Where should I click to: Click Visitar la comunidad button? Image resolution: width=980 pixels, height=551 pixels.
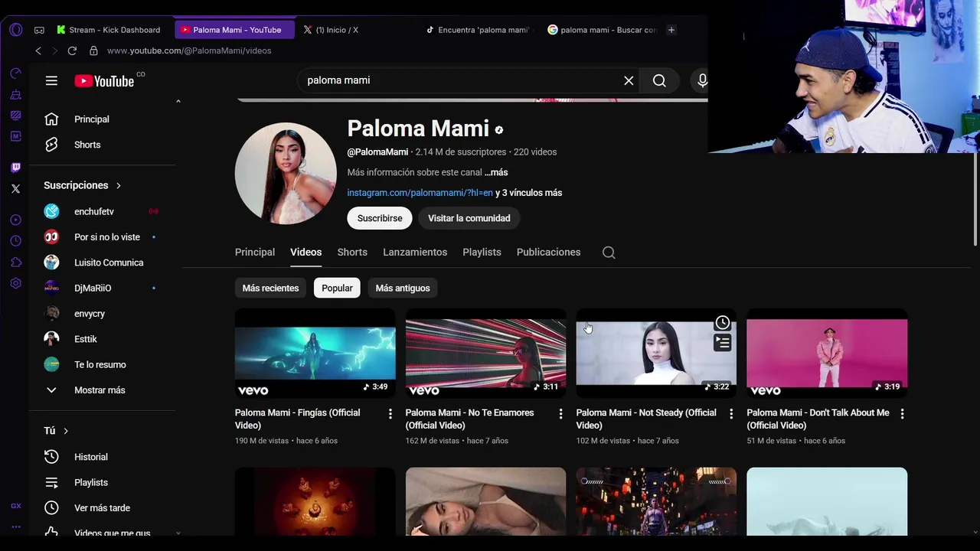[x=469, y=218]
